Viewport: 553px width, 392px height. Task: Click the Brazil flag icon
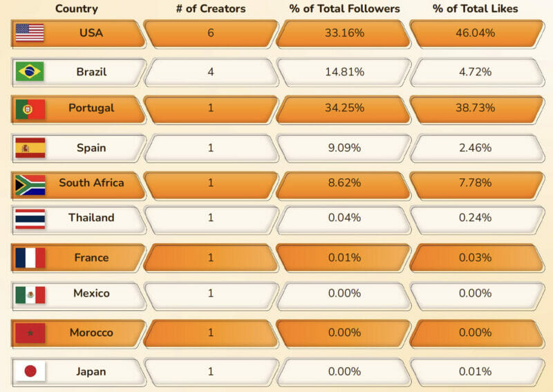(x=30, y=71)
